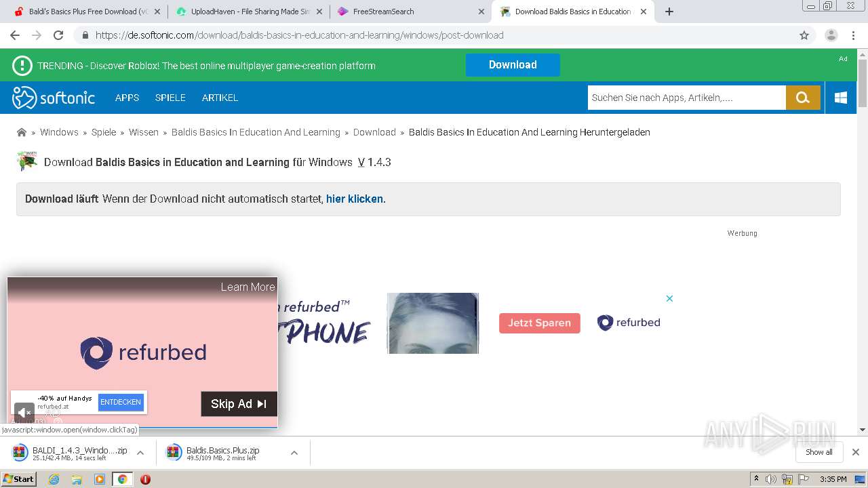
Task: Open the Chrome profile avatar
Action: [x=831, y=35]
